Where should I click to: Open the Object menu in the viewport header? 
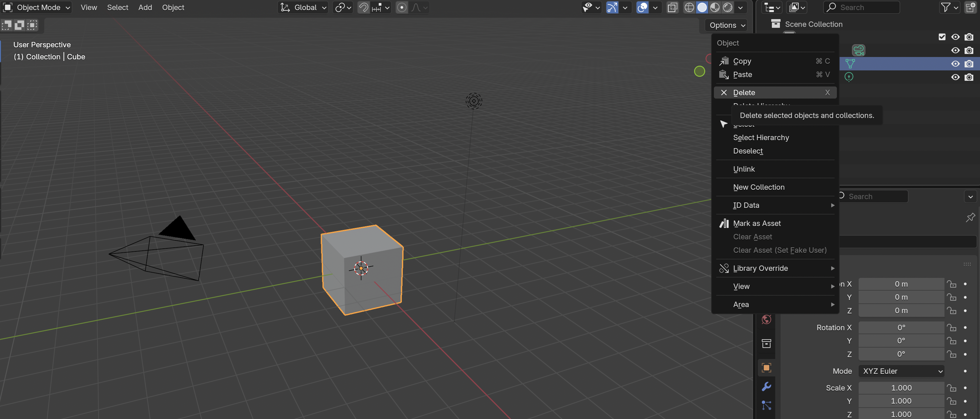point(173,7)
